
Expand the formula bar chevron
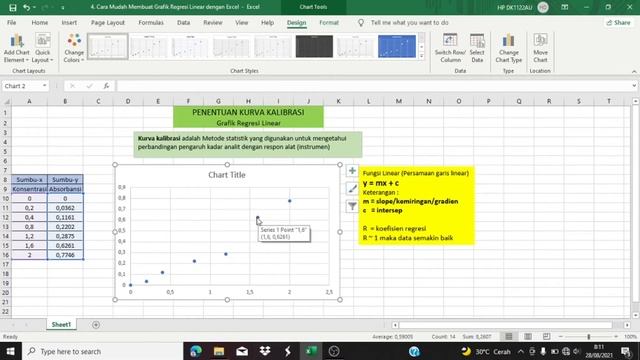click(634, 86)
